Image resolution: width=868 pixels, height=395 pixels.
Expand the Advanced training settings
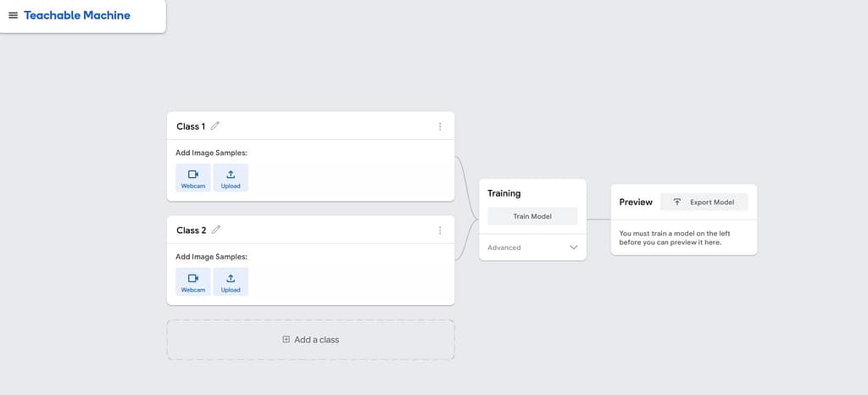[x=573, y=248]
